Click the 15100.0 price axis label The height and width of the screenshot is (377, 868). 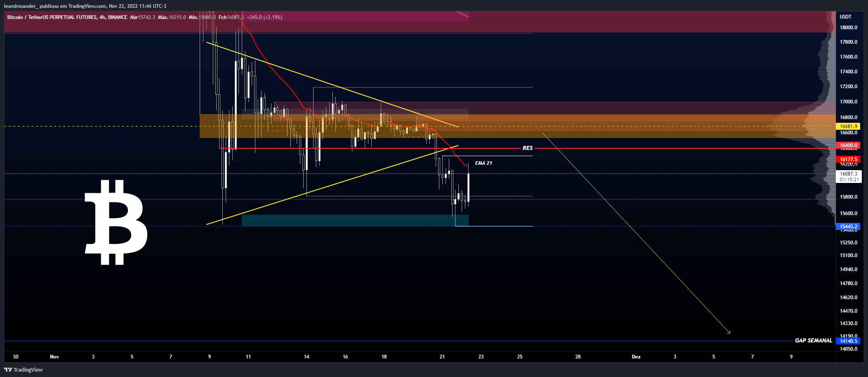pyautogui.click(x=849, y=255)
